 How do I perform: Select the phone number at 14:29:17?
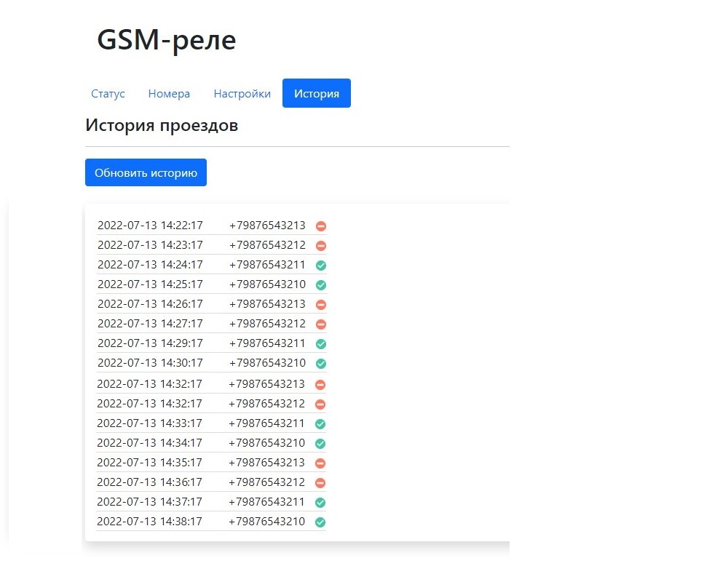267,343
